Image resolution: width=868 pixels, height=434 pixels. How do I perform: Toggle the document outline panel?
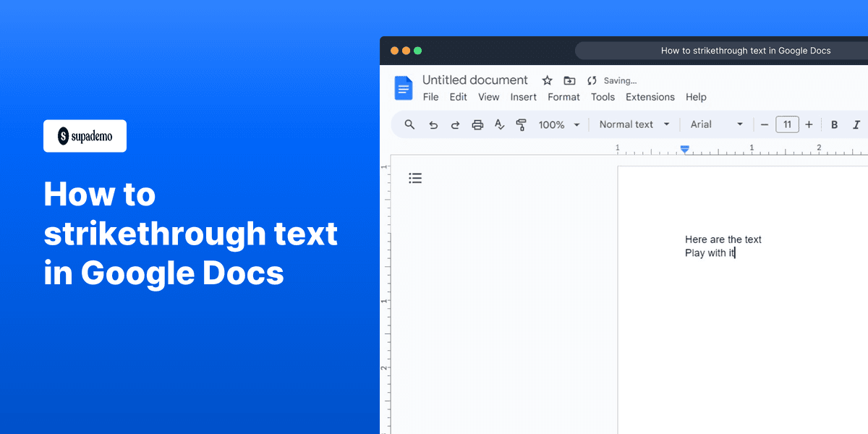415,177
